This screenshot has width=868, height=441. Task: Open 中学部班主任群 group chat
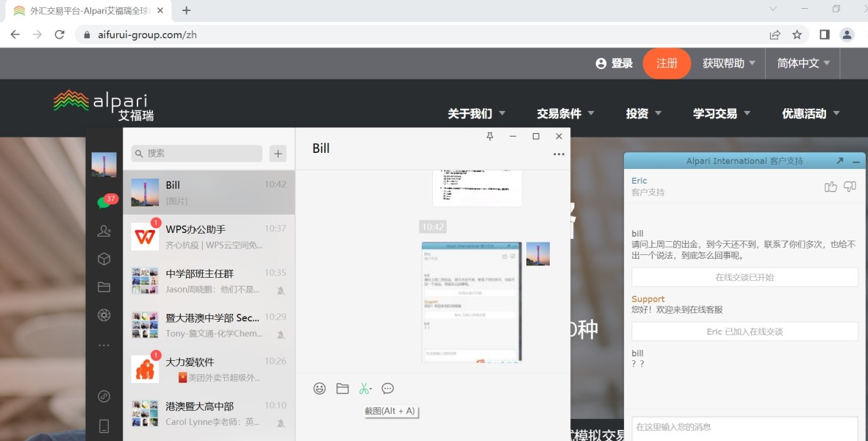click(209, 281)
